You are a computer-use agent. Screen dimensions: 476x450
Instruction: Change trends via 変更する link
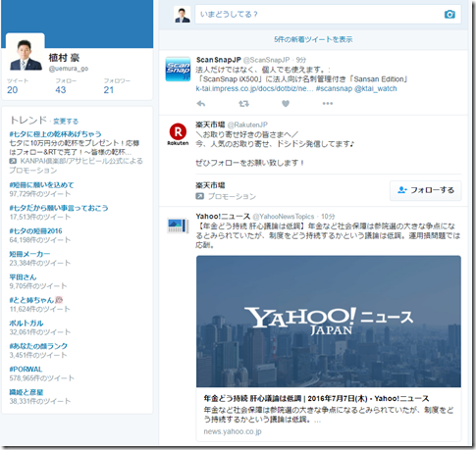(66, 122)
